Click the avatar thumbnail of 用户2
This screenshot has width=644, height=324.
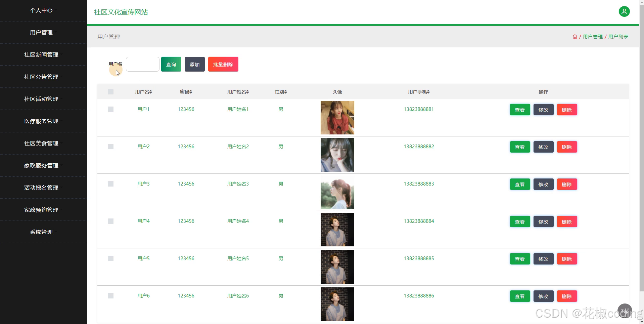pos(337,155)
